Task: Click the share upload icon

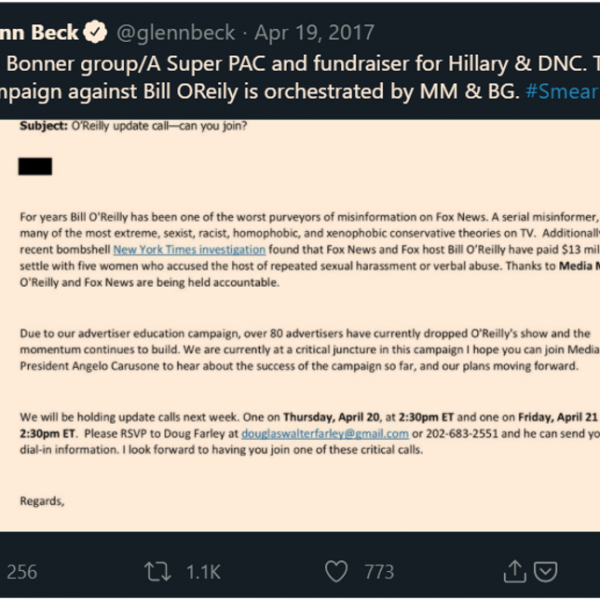Action: (515, 571)
